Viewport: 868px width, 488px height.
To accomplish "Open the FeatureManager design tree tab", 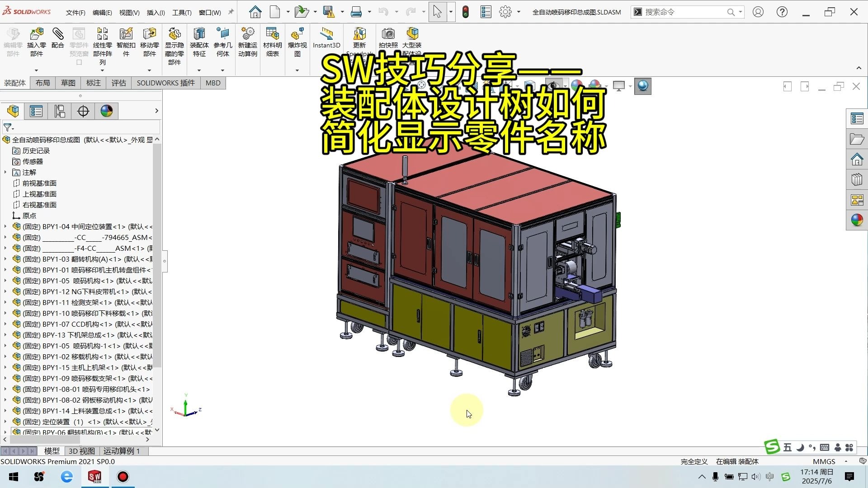I will click(x=13, y=111).
